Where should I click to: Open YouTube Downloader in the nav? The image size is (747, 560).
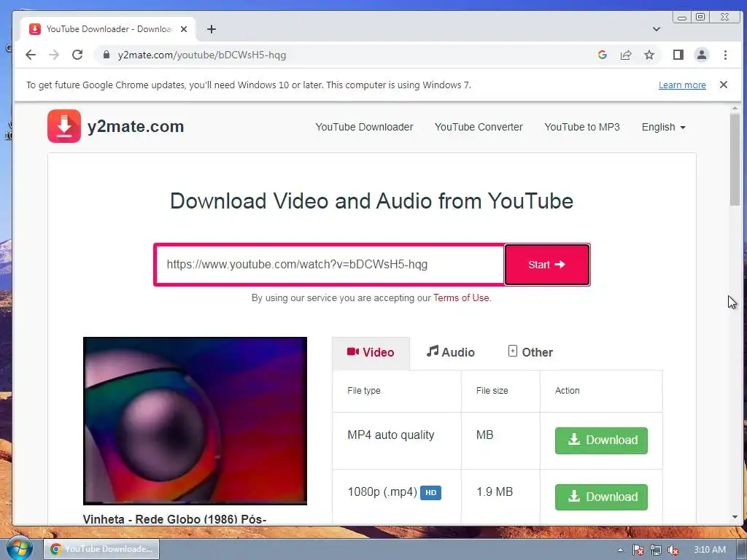364,127
